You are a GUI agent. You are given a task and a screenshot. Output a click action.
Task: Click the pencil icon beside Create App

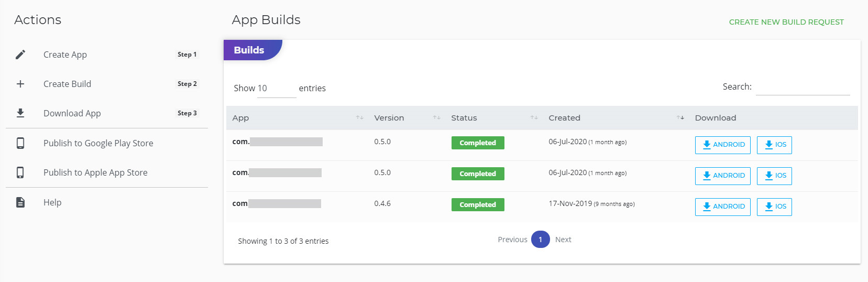coord(20,55)
